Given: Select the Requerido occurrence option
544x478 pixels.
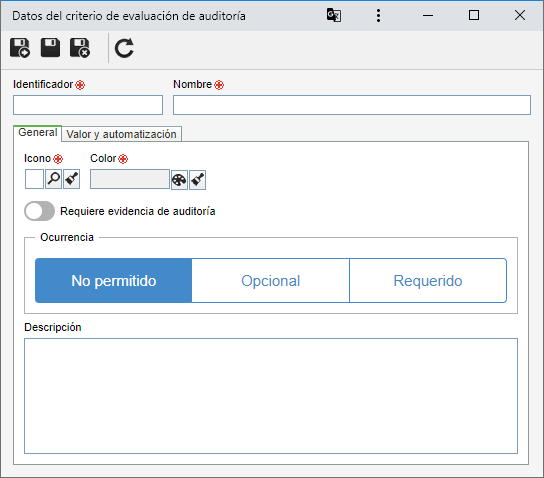Looking at the screenshot, I should click(x=428, y=280).
